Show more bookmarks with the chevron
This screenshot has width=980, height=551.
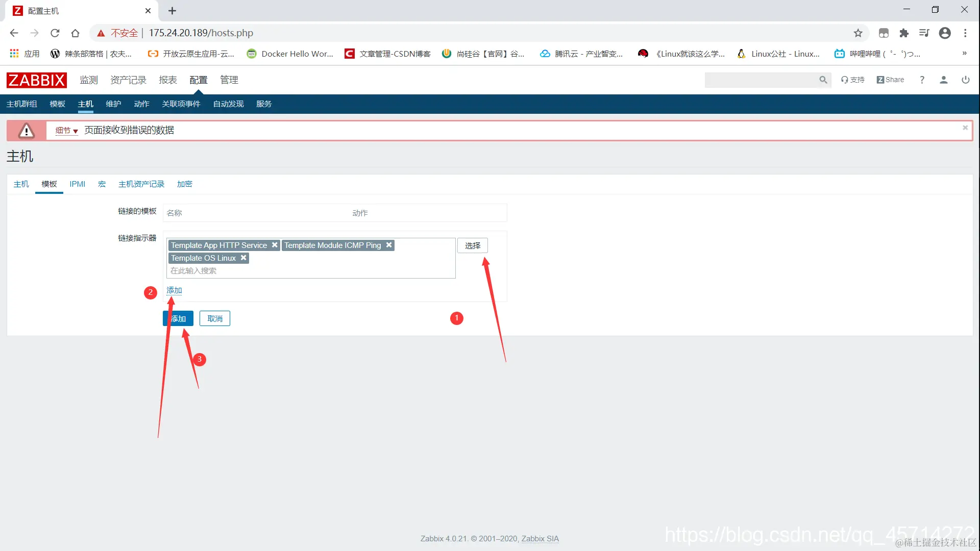[964, 53]
